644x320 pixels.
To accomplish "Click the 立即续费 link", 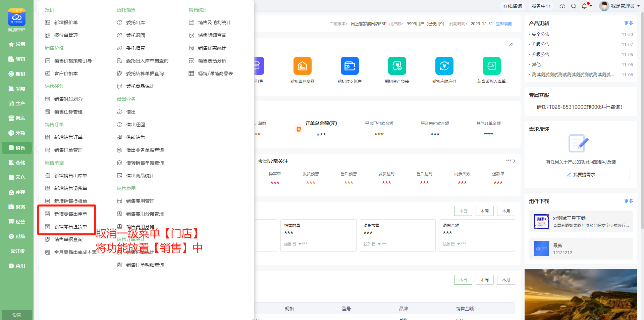I will [504, 24].
